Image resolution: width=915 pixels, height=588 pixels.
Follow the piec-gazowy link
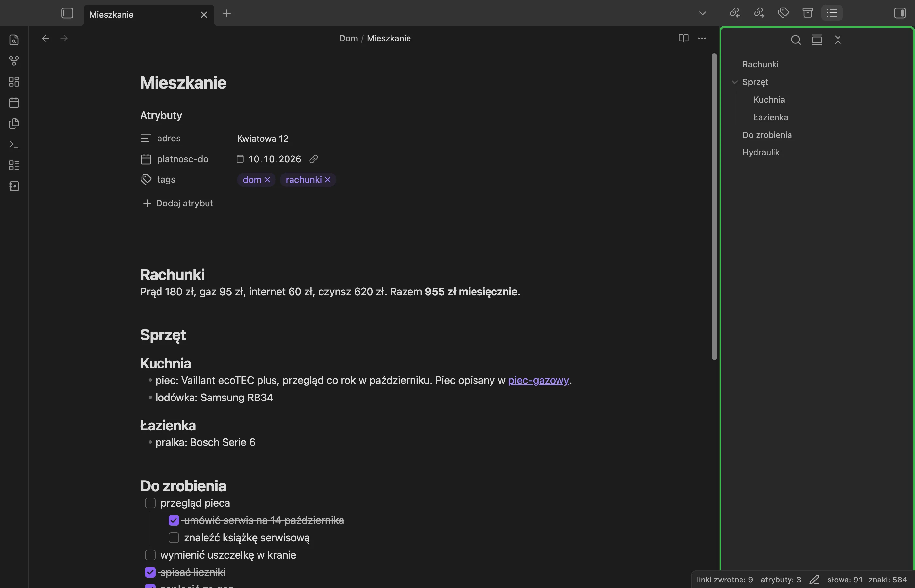click(x=539, y=380)
